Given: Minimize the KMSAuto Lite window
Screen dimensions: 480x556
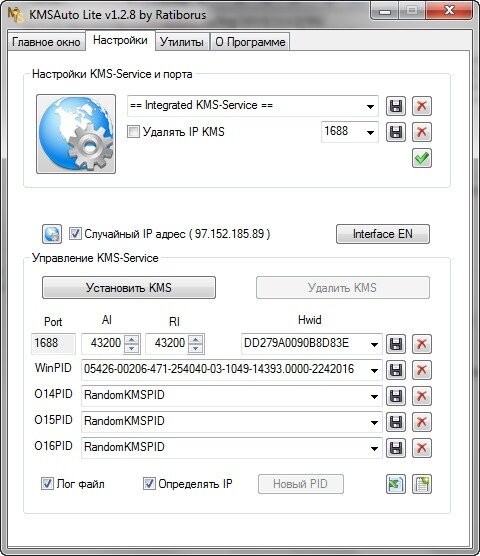Looking at the screenshot, I should pyautogui.click(x=385, y=11).
